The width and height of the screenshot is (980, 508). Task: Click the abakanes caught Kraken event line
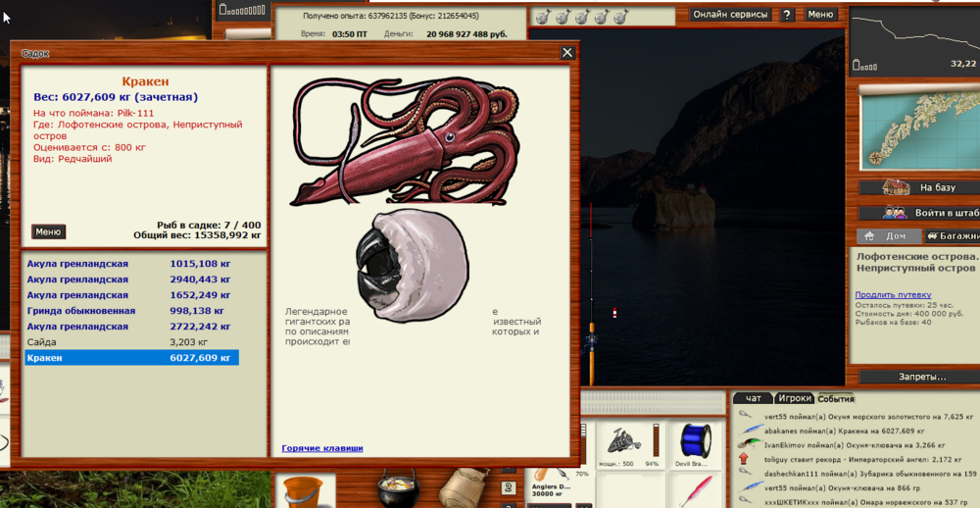point(845,431)
